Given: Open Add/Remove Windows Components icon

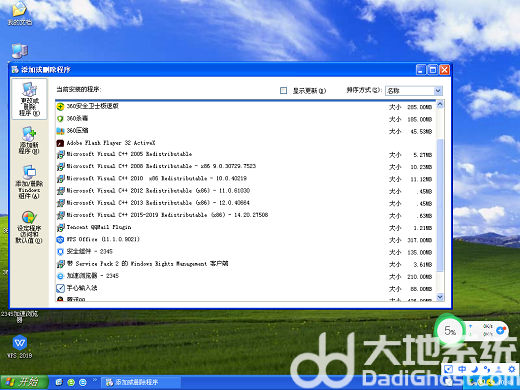Looking at the screenshot, I should (x=29, y=182).
